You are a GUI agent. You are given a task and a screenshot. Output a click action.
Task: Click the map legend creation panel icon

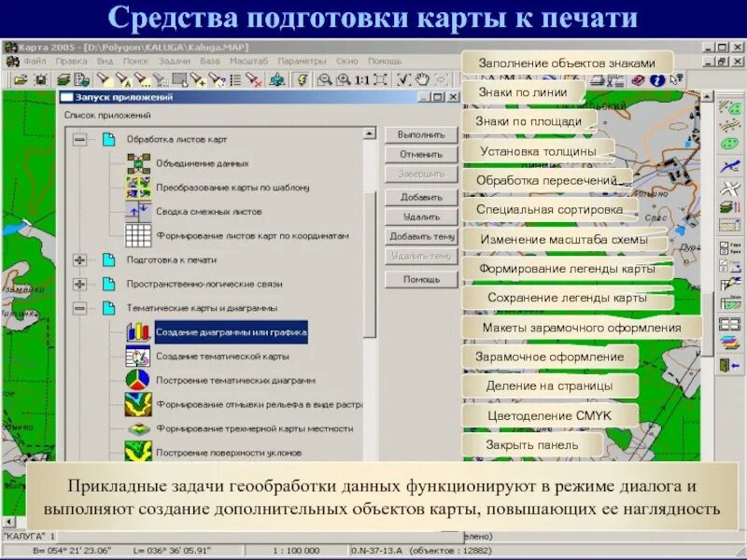click(729, 248)
